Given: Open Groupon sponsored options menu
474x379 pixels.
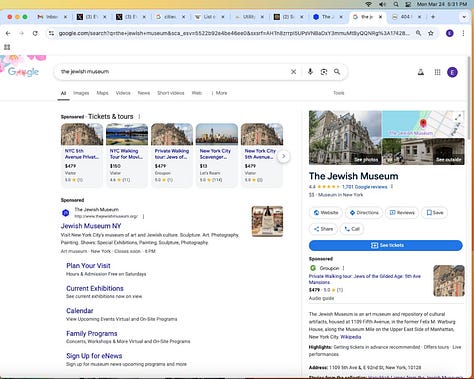Looking at the screenshot, I should tap(343, 268).
